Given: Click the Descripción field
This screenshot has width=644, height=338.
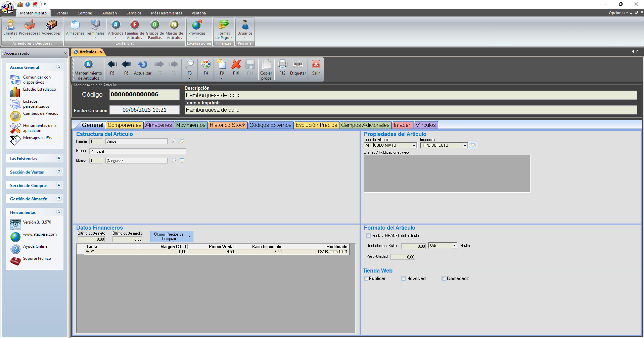Looking at the screenshot, I should click(x=411, y=95).
